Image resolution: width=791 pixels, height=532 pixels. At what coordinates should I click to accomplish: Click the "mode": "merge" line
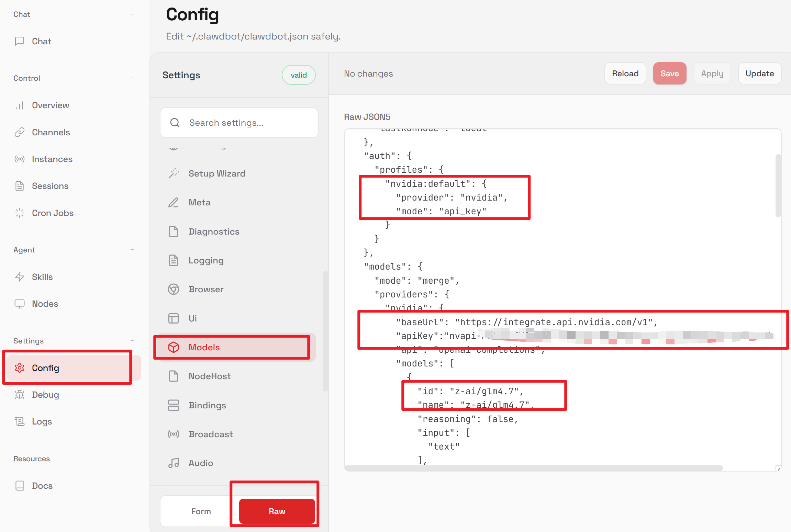pos(417,281)
